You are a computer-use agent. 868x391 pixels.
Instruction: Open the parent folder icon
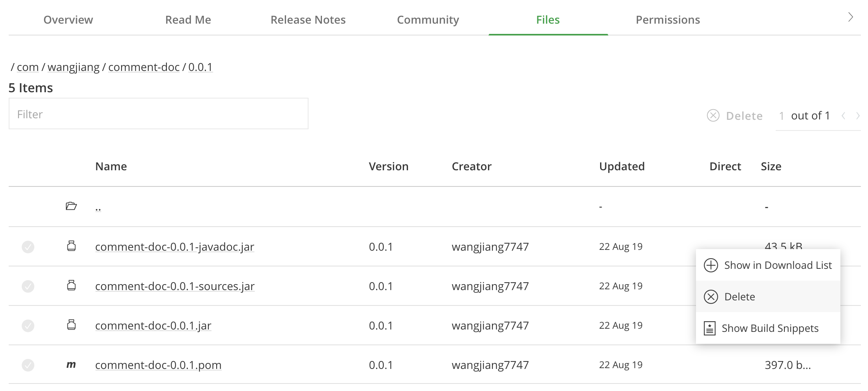[x=71, y=206]
